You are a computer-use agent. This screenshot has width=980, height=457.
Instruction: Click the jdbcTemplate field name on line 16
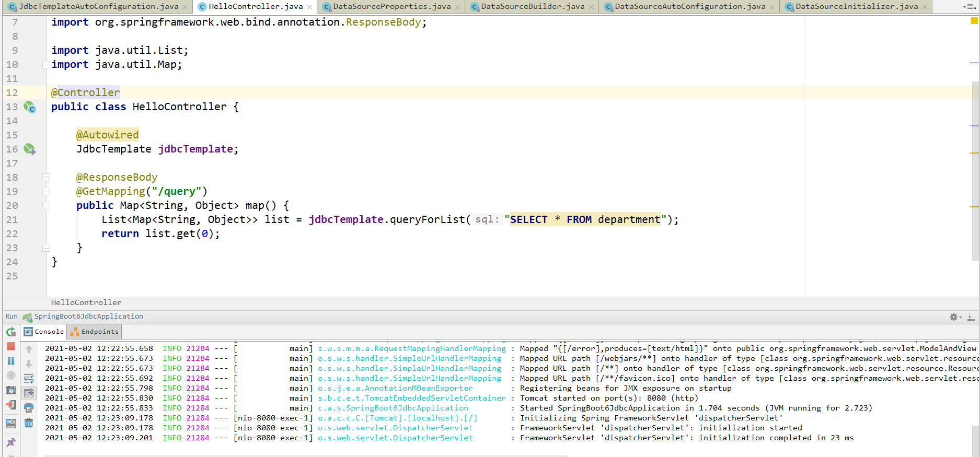(195, 149)
